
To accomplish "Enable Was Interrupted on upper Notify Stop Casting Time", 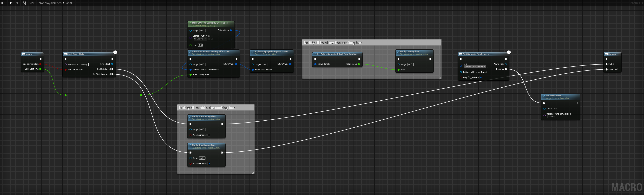I will pos(209,135).
